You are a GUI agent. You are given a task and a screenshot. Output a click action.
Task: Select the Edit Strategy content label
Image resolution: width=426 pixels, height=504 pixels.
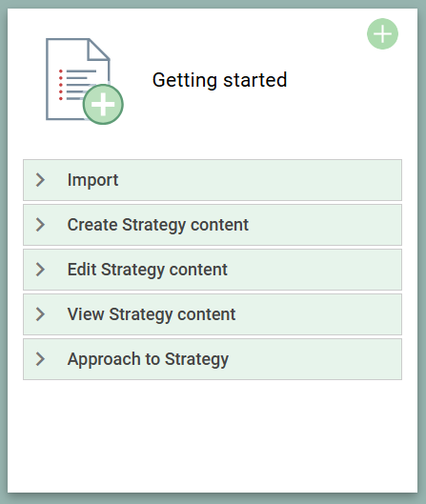coord(148,270)
